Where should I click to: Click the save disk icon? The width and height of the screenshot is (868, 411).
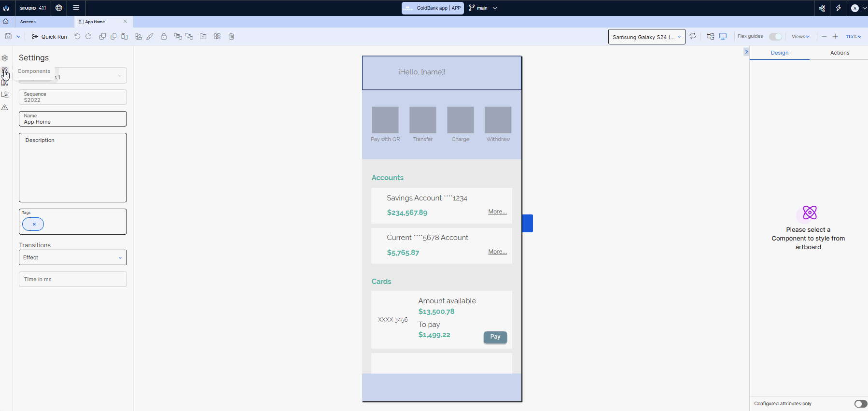(x=8, y=37)
